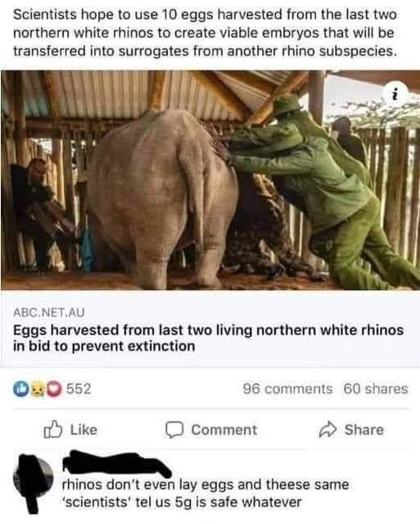Image resolution: width=420 pixels, height=524 pixels.
Task: Open the 96 comments link
Action: (287, 389)
